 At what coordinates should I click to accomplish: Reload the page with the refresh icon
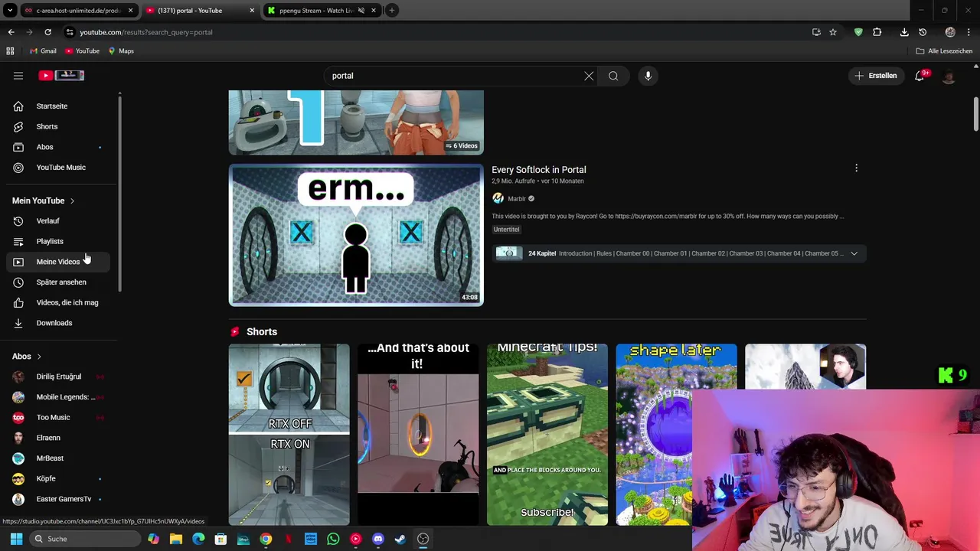click(x=47, y=32)
